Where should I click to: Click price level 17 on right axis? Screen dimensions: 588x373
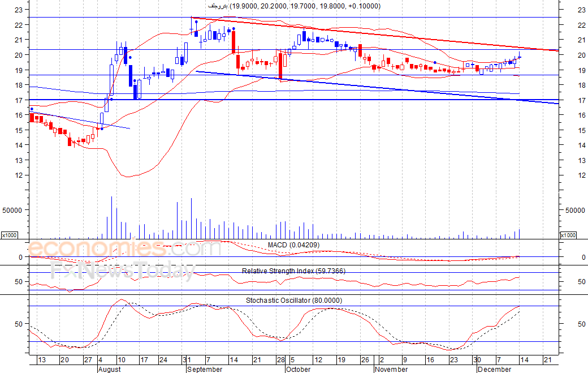[x=582, y=101]
